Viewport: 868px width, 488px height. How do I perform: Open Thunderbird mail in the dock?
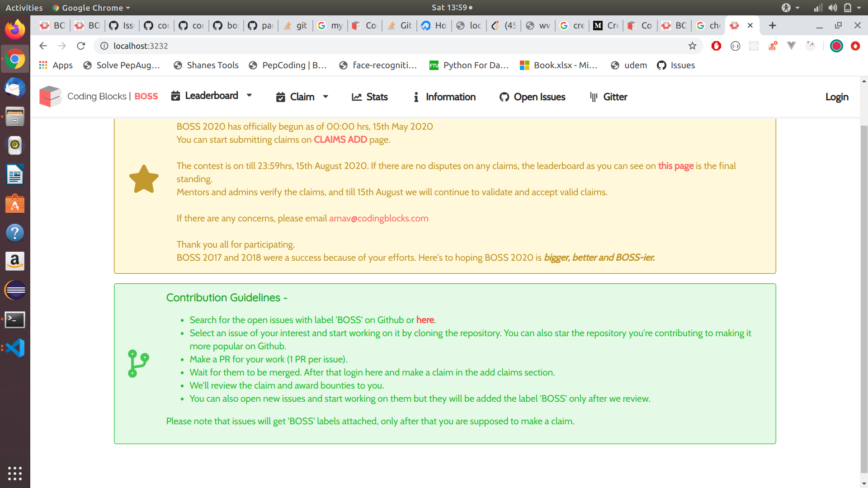point(15,88)
